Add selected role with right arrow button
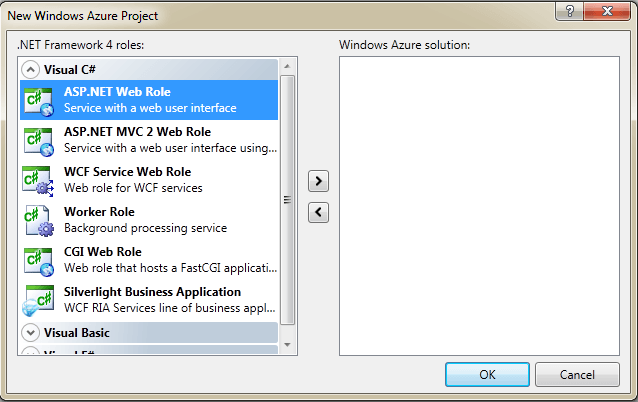Viewport: 638px width, 402px height. click(318, 181)
